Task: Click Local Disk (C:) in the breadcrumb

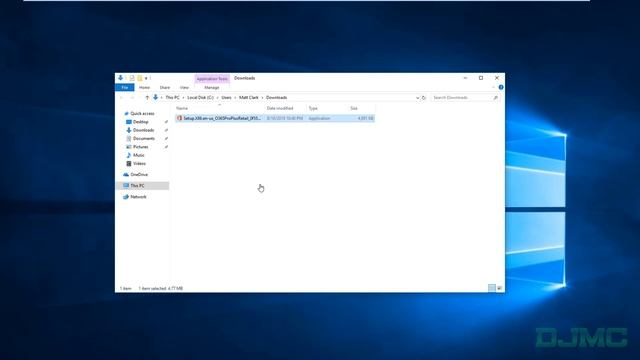Action: 200,98
